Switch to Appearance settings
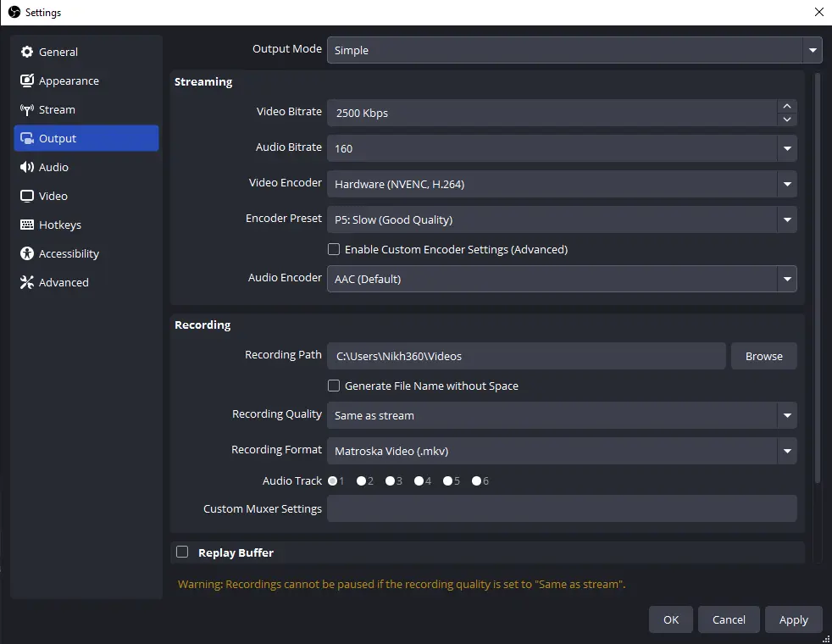 86,80
